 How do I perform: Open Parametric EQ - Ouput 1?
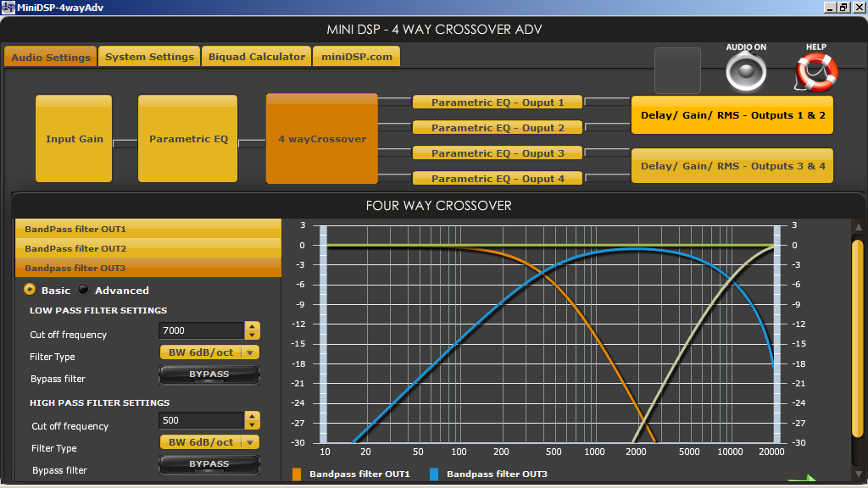click(x=498, y=102)
